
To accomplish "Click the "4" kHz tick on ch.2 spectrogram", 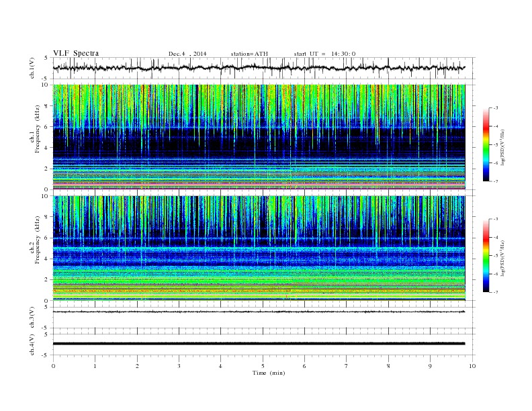I will [46, 259].
